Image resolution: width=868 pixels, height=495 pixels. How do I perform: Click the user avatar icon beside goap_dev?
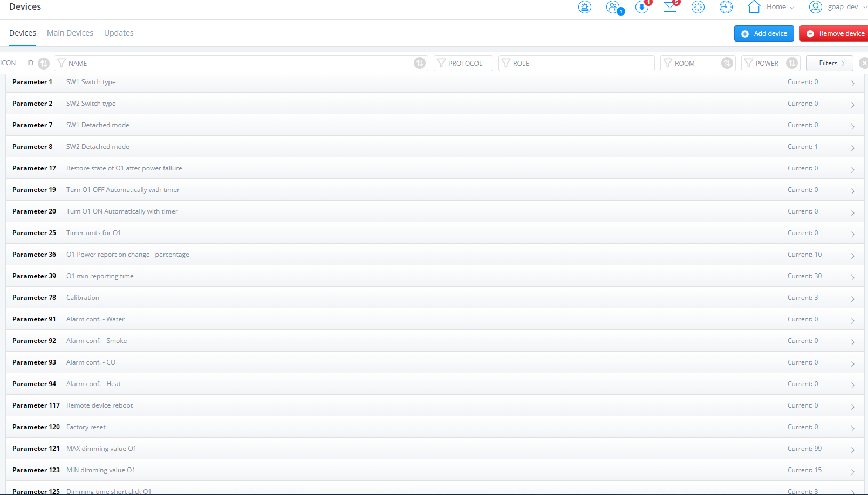pos(816,7)
